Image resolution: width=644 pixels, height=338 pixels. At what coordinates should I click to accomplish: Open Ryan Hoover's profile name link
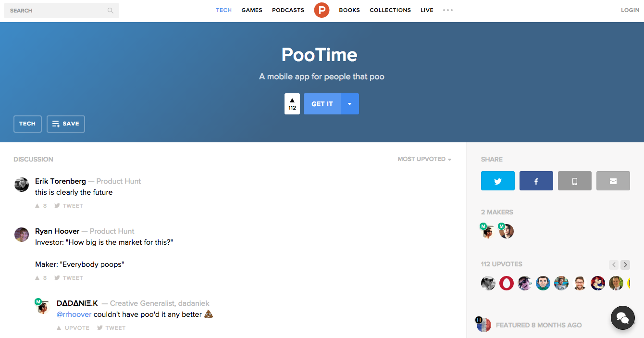57,231
